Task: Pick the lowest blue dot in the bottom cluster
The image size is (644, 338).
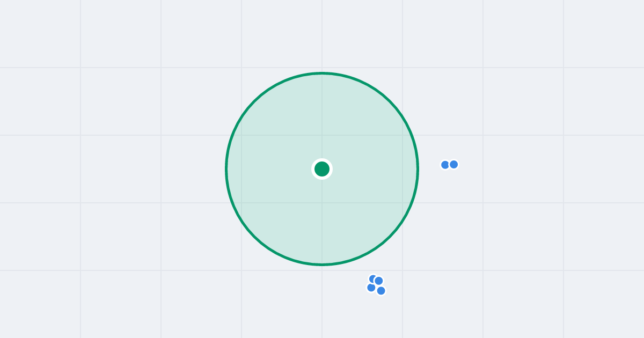Action: pos(381,291)
